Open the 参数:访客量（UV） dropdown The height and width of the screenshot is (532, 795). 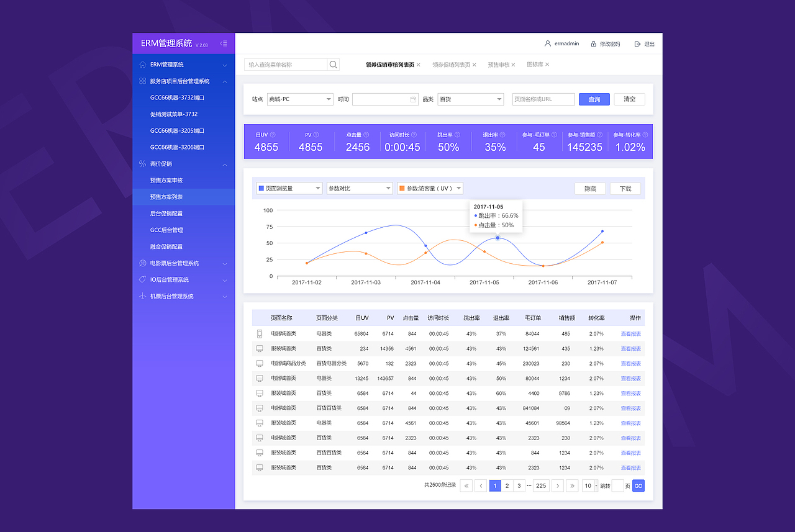[430, 188]
